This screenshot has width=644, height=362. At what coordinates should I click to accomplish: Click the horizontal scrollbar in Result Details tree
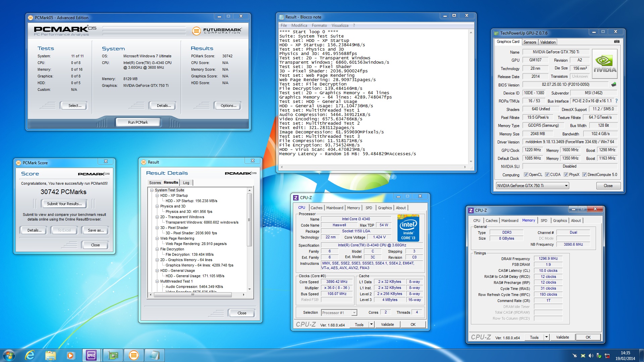point(197,295)
